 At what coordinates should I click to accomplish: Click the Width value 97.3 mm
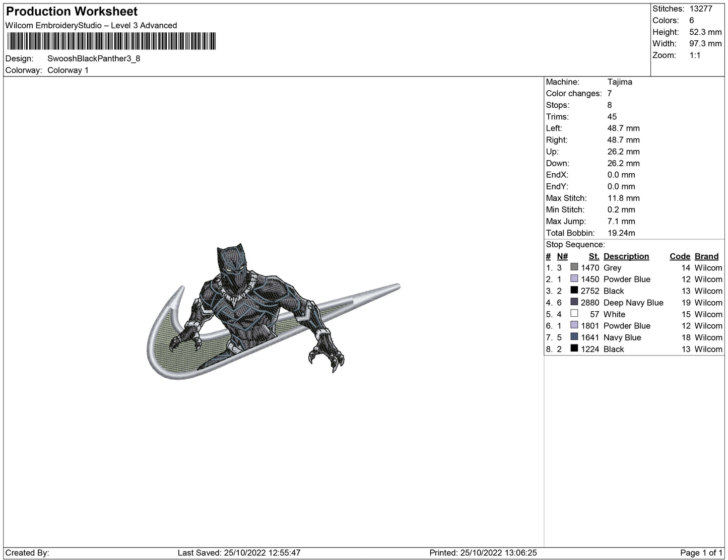(705, 43)
